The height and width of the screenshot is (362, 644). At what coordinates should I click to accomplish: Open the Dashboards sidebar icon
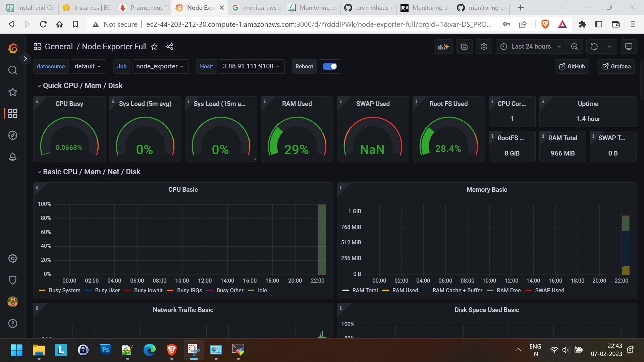point(13,114)
